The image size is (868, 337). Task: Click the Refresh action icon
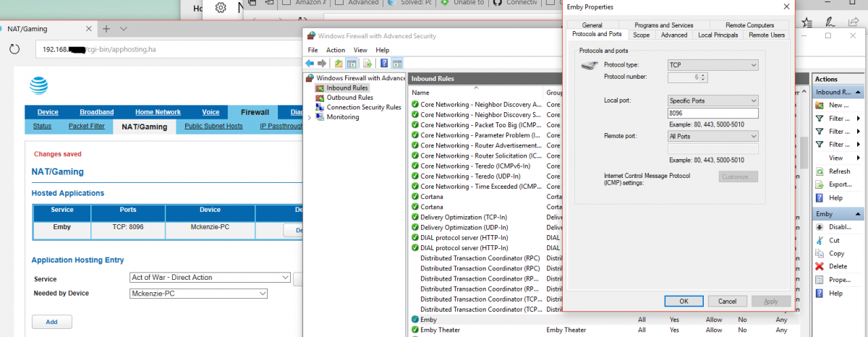(820, 171)
